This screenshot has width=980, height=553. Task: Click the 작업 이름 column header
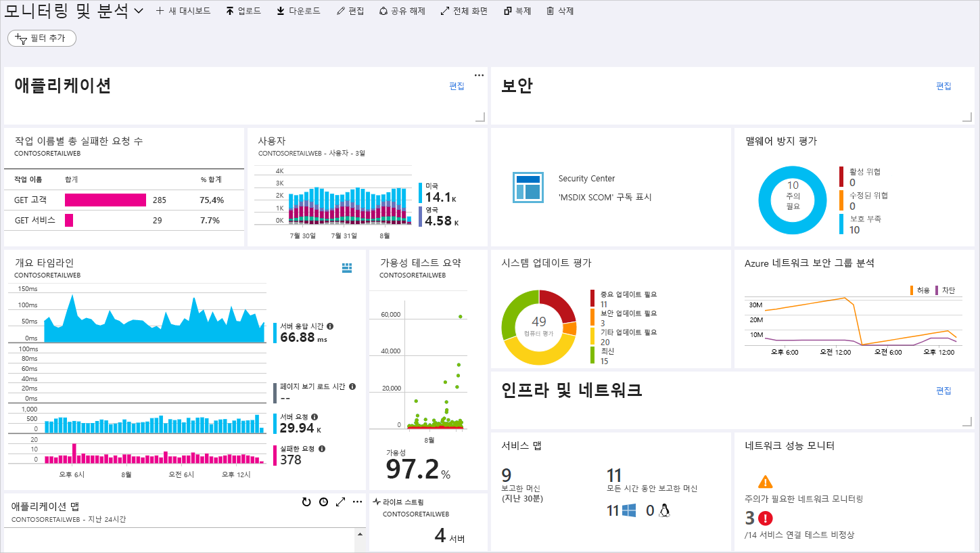coord(28,179)
